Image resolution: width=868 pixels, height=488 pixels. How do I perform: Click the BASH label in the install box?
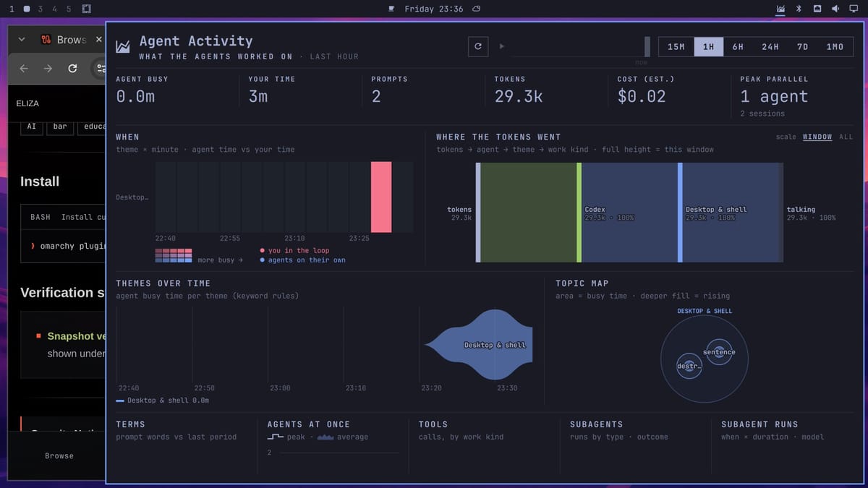(x=41, y=217)
